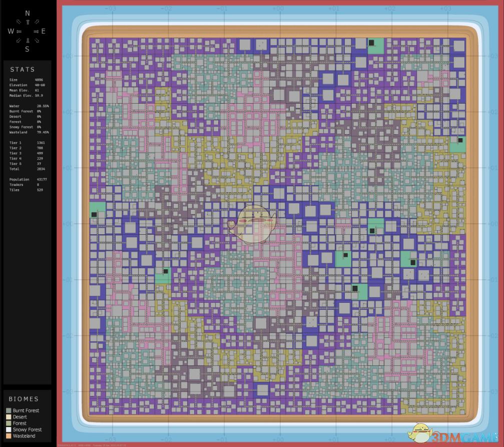Click the central ghost map marker

coord(252,224)
